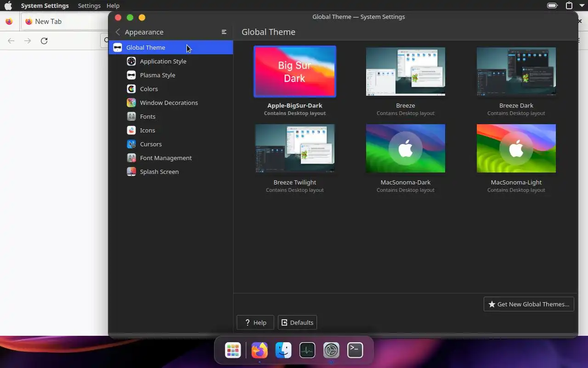The width and height of the screenshot is (588, 368).
Task: Select the Breeze theme thumbnail
Action: coord(406,71)
